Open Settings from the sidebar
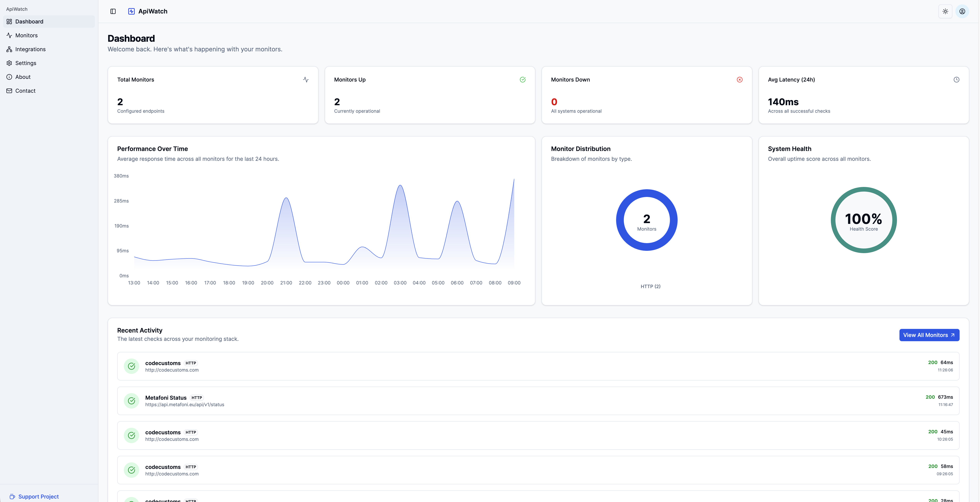Screen dimensions: 980x502 click(26, 63)
